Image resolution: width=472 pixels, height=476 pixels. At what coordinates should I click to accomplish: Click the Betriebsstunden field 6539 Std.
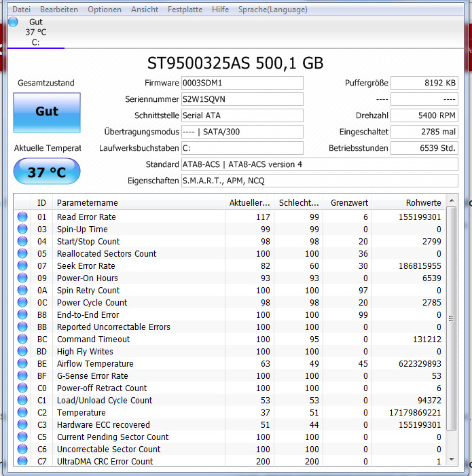tap(424, 148)
